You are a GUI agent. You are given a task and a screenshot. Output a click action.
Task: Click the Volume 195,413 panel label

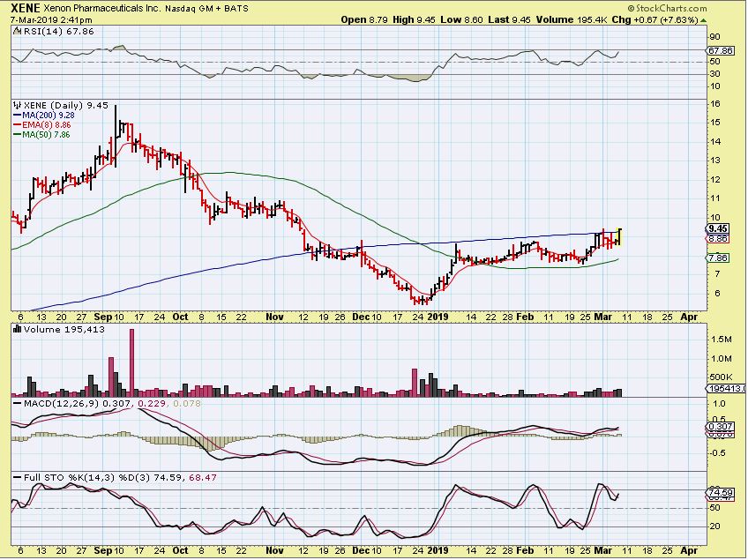point(64,330)
